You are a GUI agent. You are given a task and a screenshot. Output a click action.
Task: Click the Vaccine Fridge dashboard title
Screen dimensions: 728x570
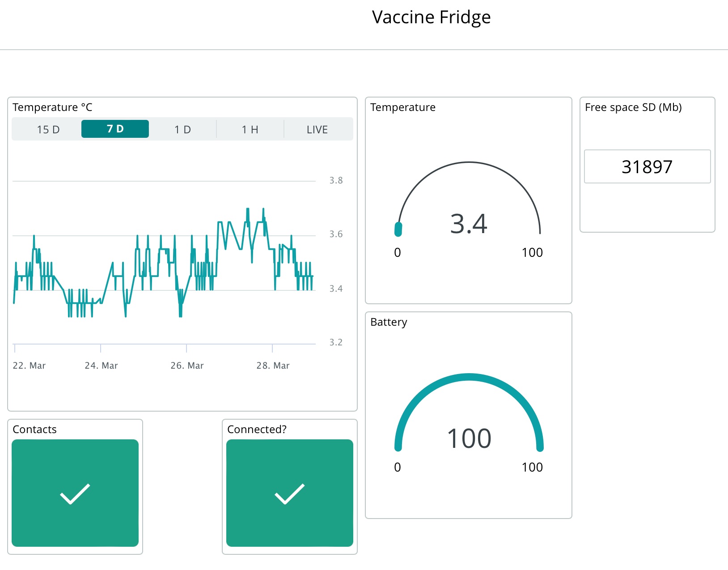[x=431, y=17]
